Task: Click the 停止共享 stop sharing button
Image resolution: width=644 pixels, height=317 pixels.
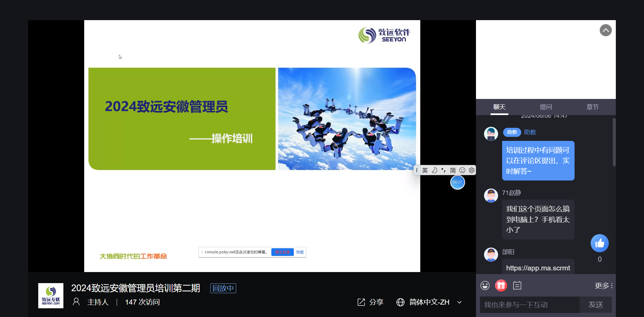Action: coord(282,252)
